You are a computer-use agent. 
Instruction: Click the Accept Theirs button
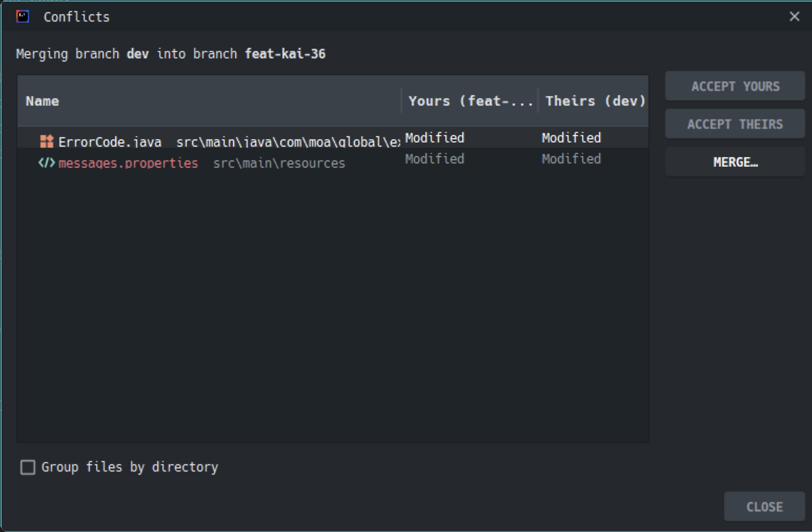coord(735,124)
